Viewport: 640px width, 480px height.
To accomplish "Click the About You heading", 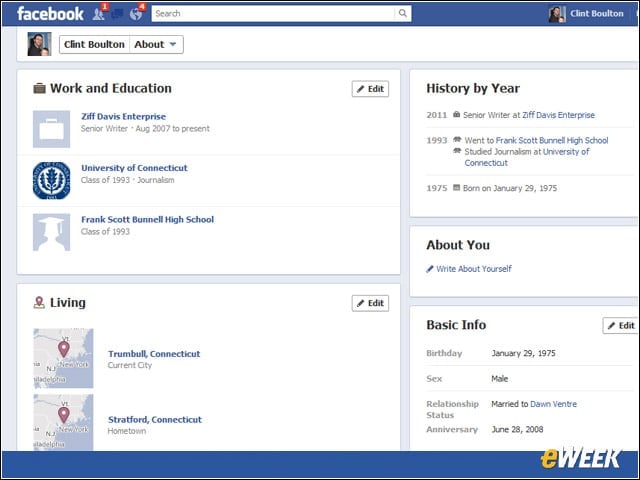I will (x=458, y=245).
